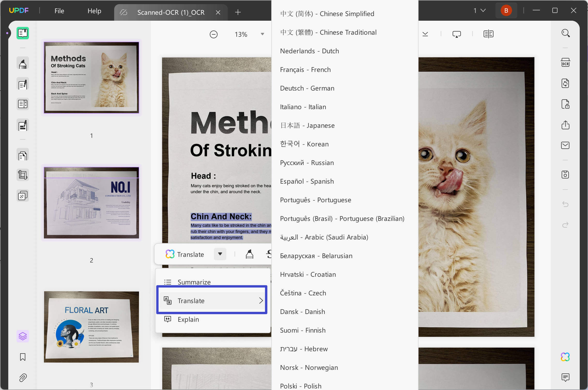Click the Explain option

pyautogui.click(x=188, y=319)
